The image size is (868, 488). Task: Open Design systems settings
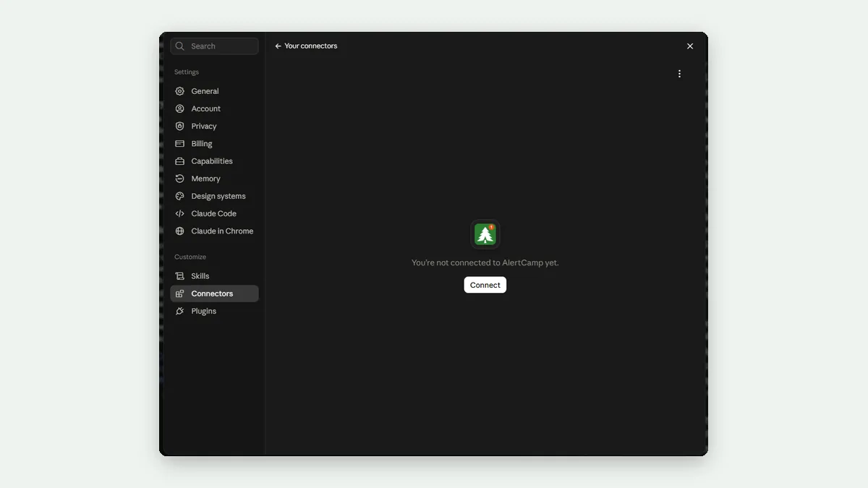point(214,196)
